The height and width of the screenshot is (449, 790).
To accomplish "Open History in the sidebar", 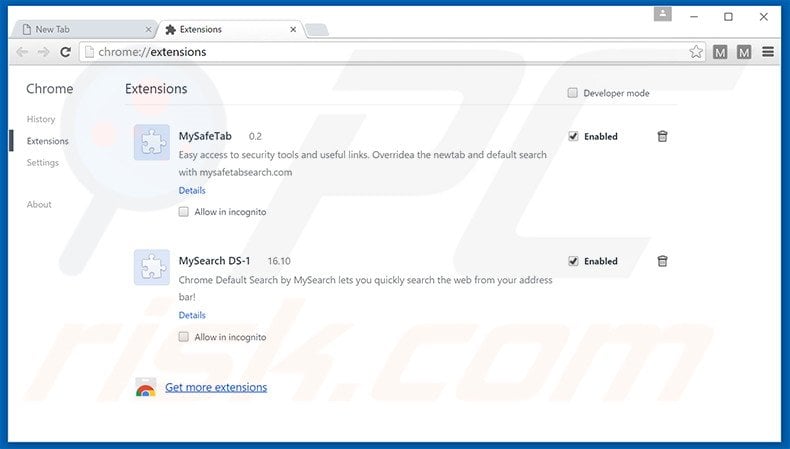I will (x=41, y=119).
